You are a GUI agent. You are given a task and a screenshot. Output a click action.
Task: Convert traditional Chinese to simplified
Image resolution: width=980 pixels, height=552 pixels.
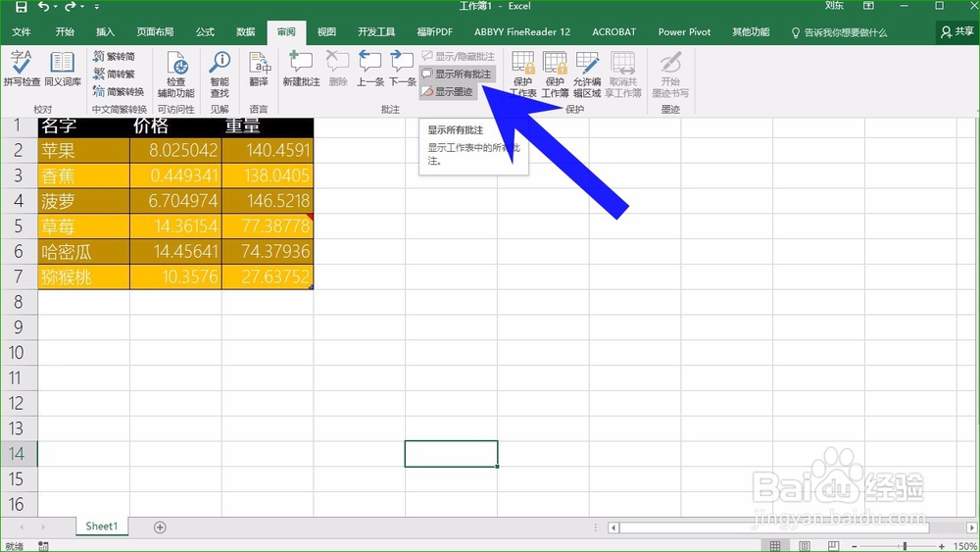pos(114,56)
